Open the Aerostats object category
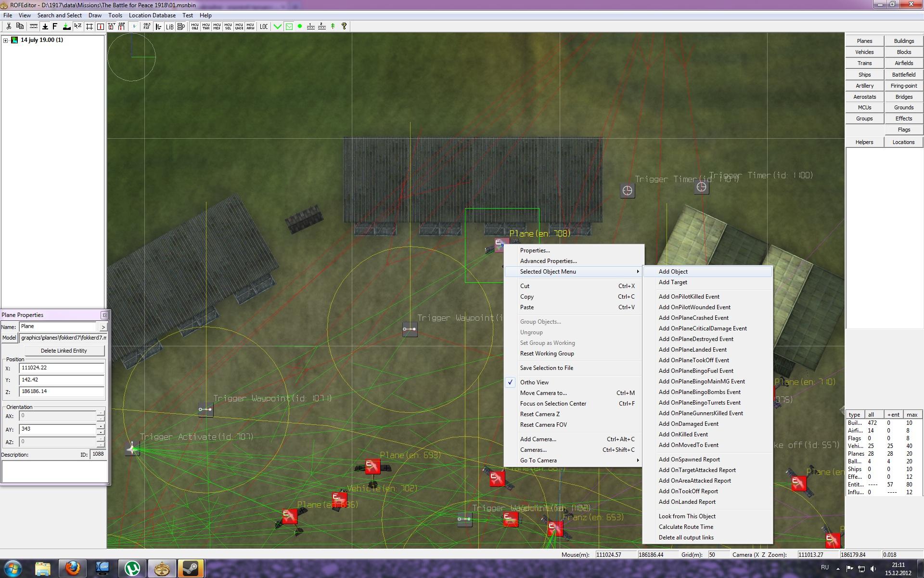This screenshot has width=924, height=578. point(864,97)
